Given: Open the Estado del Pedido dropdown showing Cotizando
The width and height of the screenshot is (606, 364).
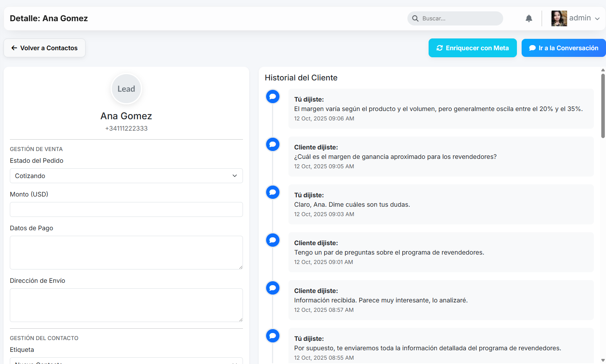Looking at the screenshot, I should pos(126,176).
